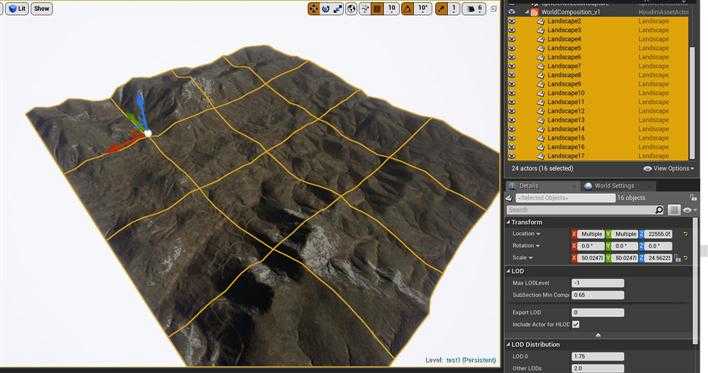Screen dimensions: 708x373
Task: Click the camera speed icon
Action: coord(470,9)
